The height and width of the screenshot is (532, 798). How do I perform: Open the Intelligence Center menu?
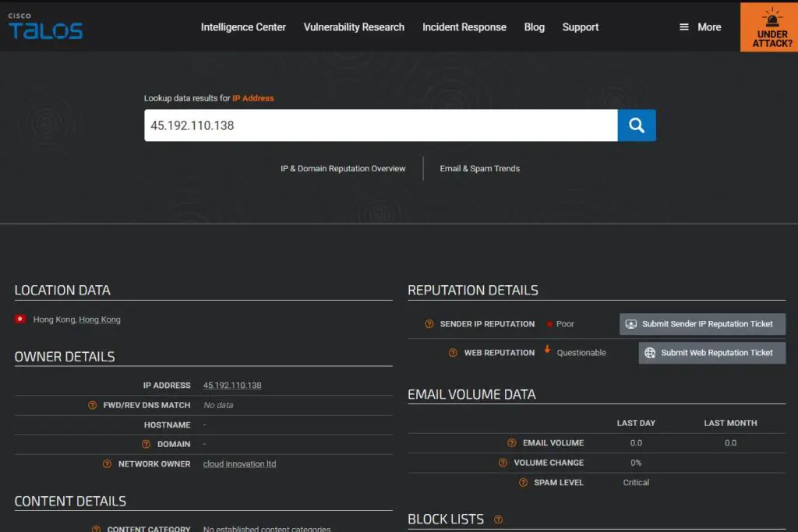(243, 27)
